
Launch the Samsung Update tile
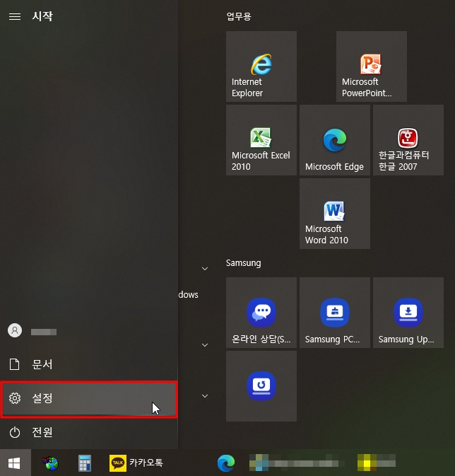(408, 313)
